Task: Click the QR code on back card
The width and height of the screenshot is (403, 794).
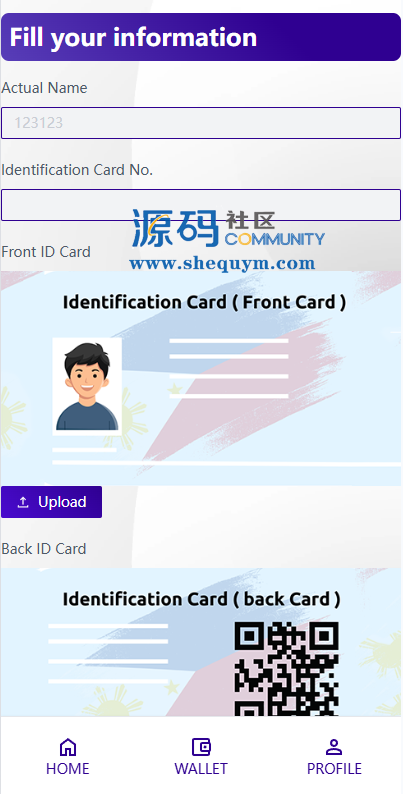Action: pyautogui.click(x=287, y=669)
